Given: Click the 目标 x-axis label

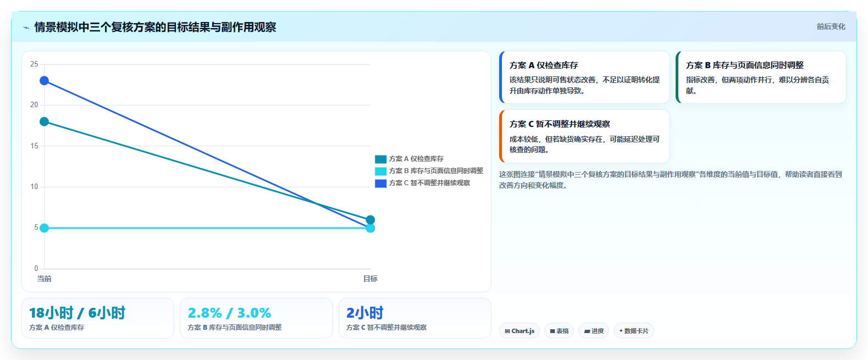Looking at the screenshot, I should (x=371, y=279).
